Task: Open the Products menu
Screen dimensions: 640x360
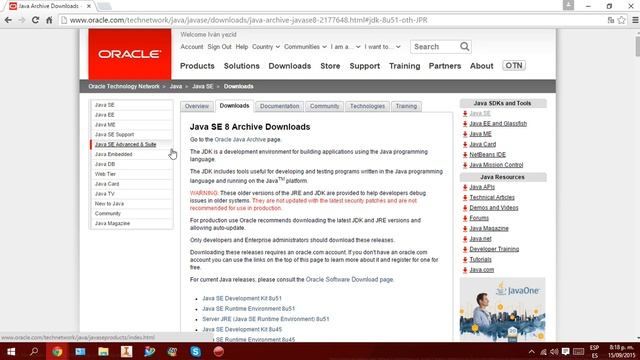Action: pyautogui.click(x=197, y=66)
